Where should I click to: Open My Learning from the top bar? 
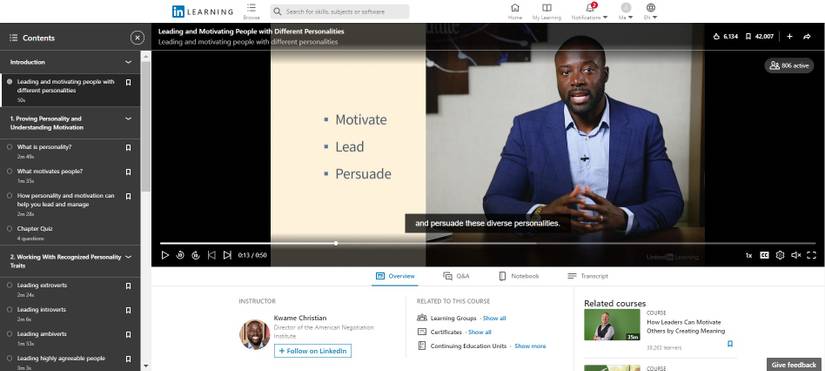click(x=547, y=11)
